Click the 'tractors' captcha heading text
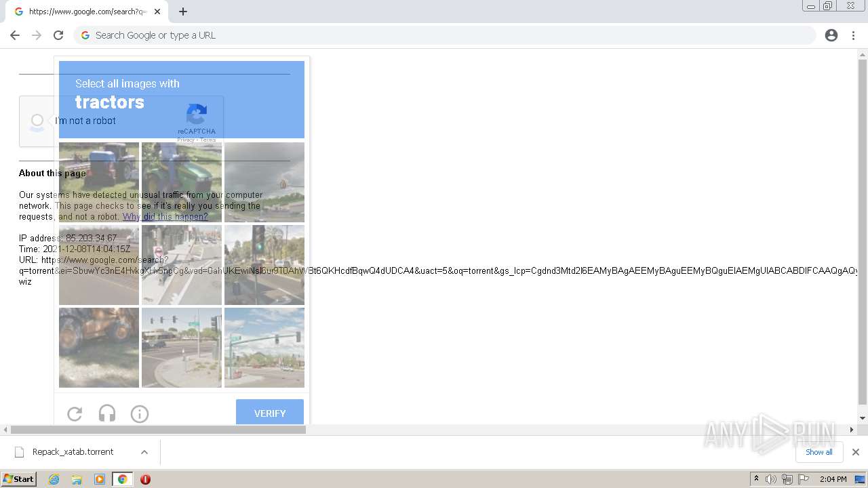 [x=110, y=102]
